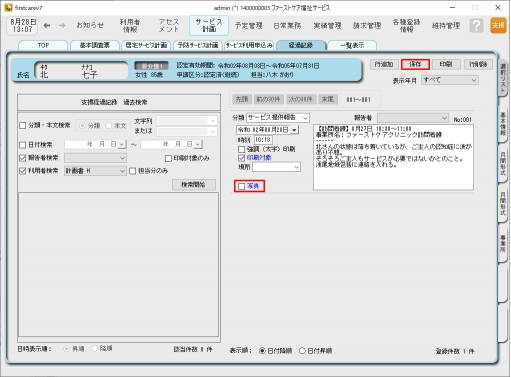Click the forward arrow navigation icon
Viewport: 511px width, 377px height.
point(62,25)
